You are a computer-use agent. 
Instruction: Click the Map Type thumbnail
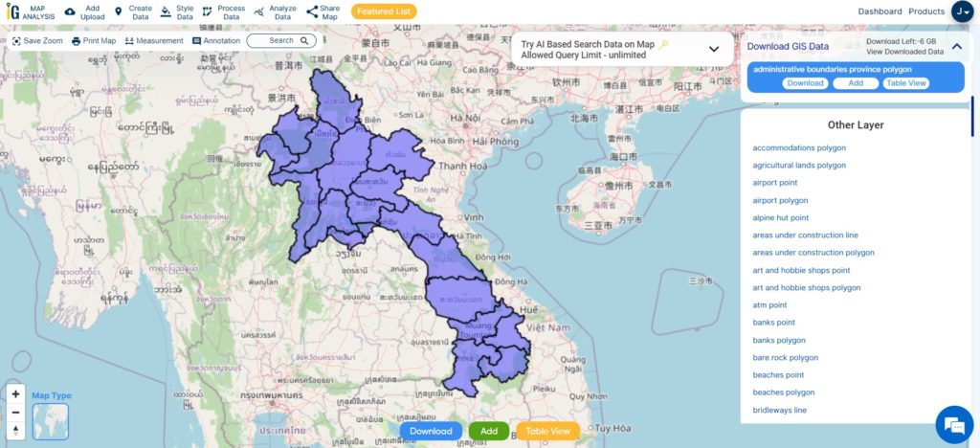pyautogui.click(x=51, y=421)
